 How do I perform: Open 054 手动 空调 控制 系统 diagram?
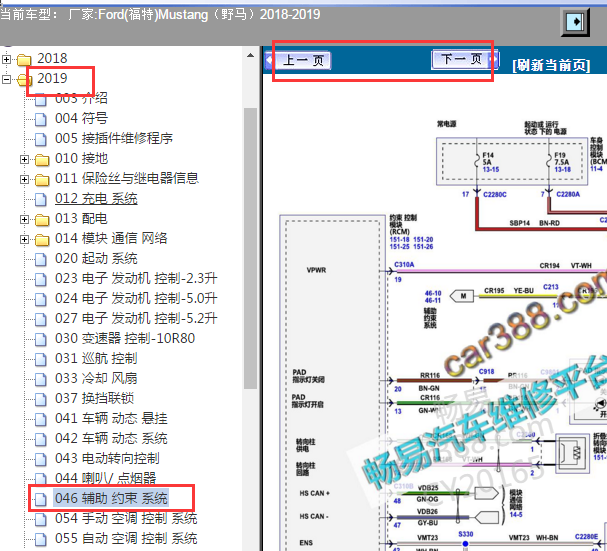click(126, 518)
